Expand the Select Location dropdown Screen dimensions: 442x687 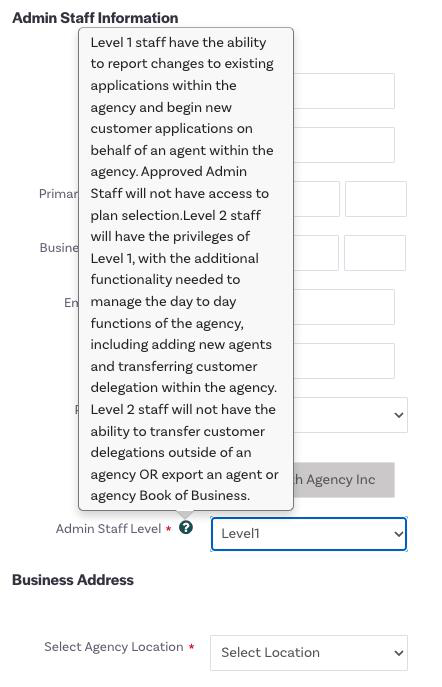pyautogui.click(x=309, y=653)
